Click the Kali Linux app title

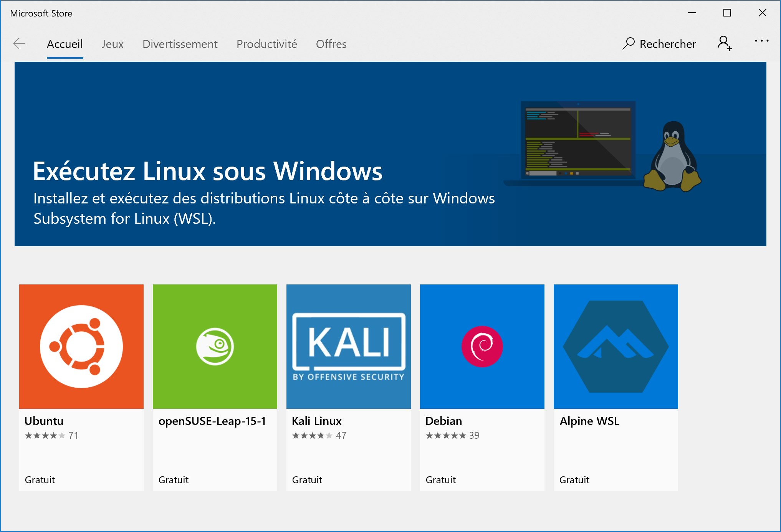[317, 421]
